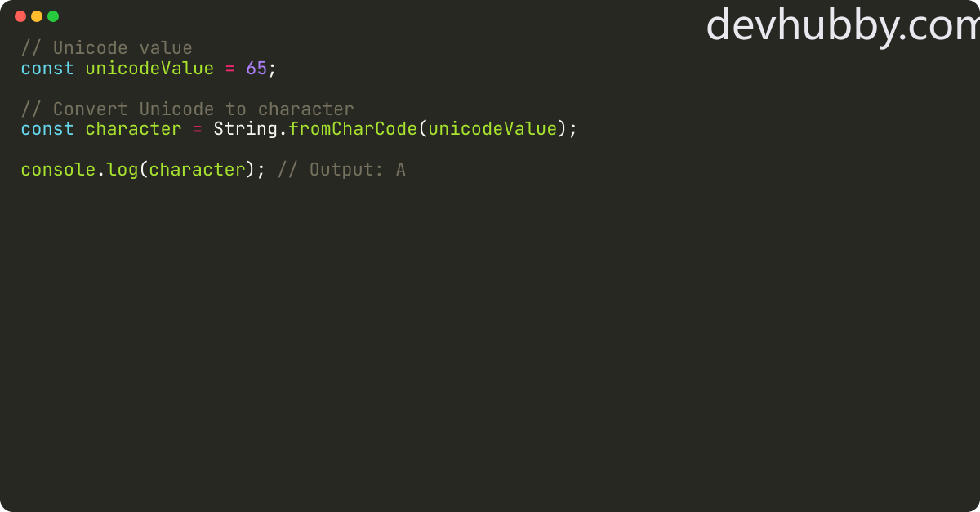Click the first const keyword
This screenshot has height=512, width=980.
pyautogui.click(x=47, y=69)
